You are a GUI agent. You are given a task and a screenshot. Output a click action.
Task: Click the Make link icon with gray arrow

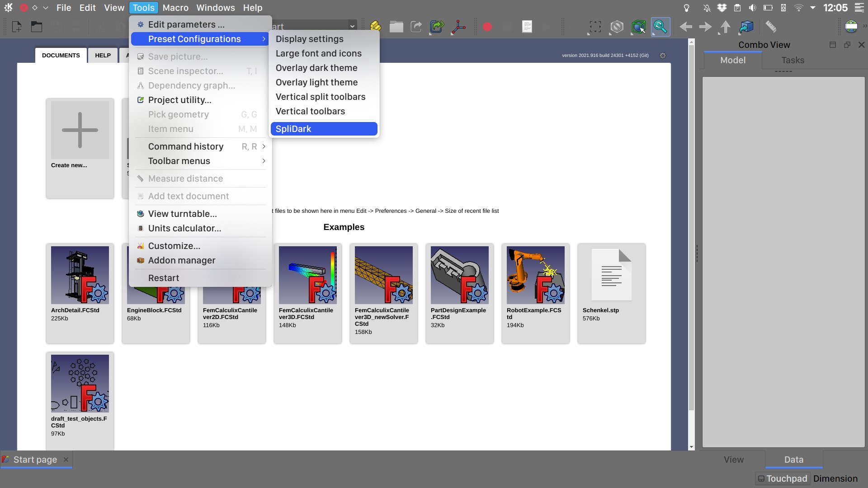(416, 27)
